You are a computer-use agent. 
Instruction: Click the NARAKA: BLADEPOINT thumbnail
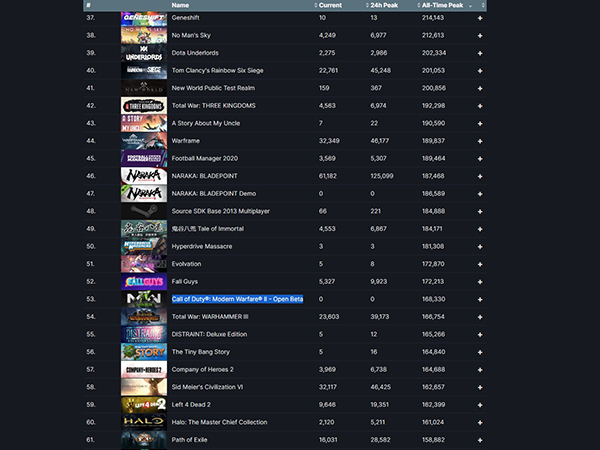[x=144, y=176]
